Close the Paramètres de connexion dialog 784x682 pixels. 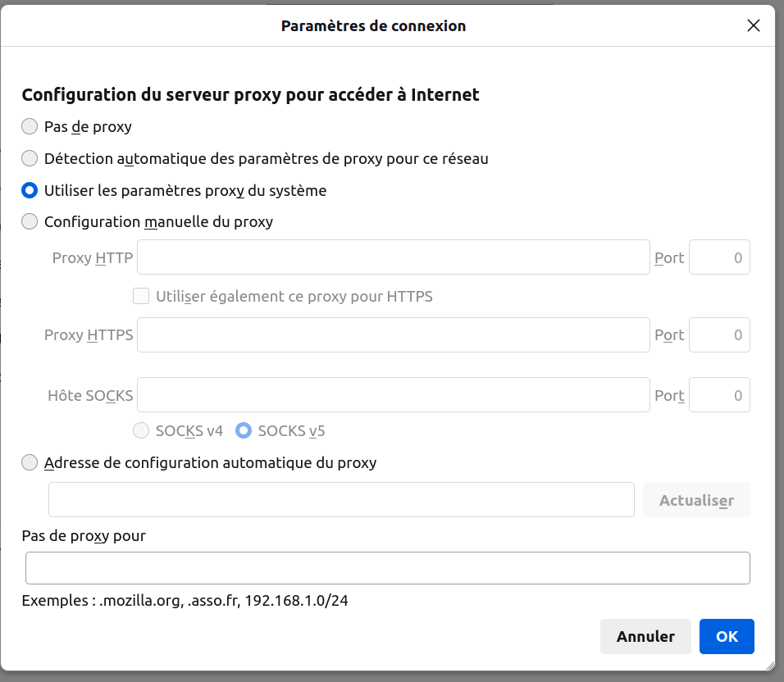coord(754,25)
